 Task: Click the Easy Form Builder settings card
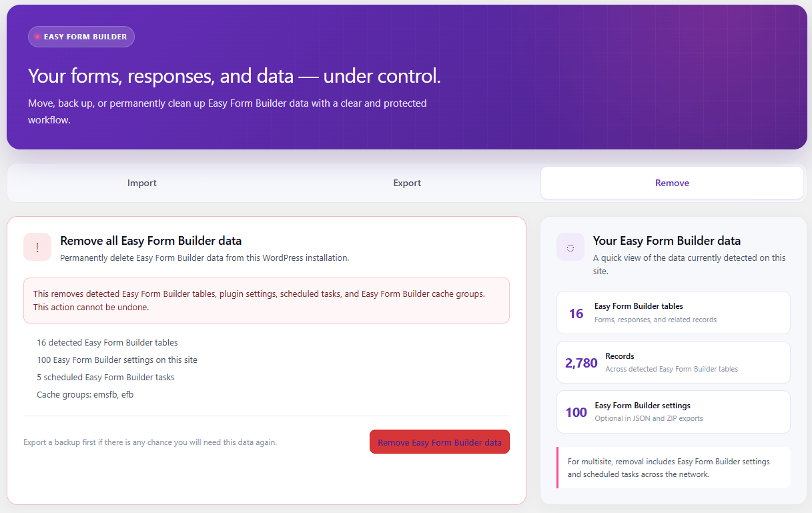point(673,412)
